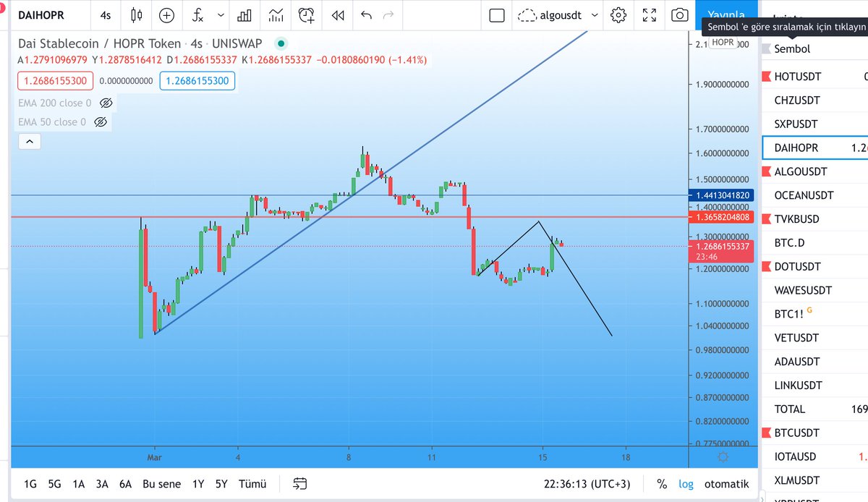
Task: Select VETUSDT in the watchlist
Action: (814, 338)
